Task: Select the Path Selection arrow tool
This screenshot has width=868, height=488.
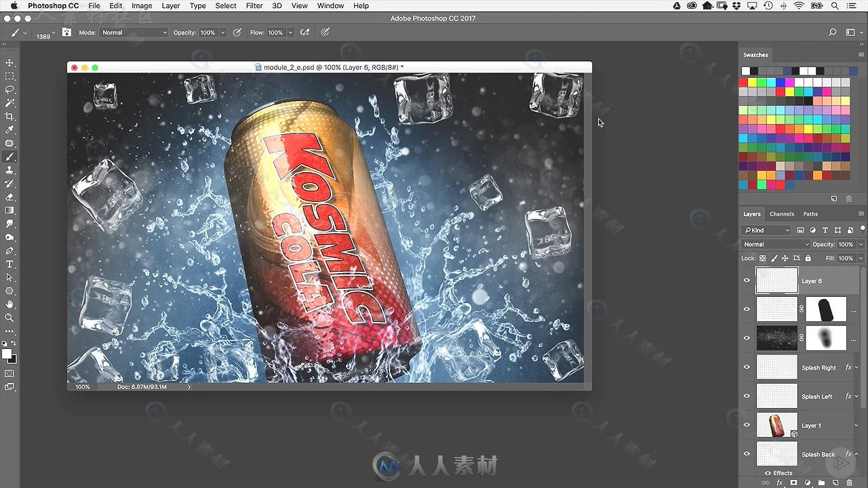Action: tap(9, 277)
